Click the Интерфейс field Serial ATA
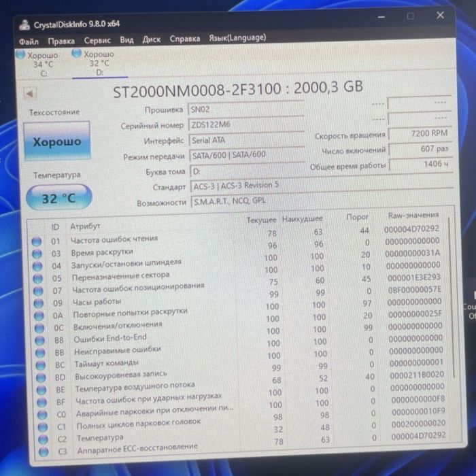 (247, 140)
